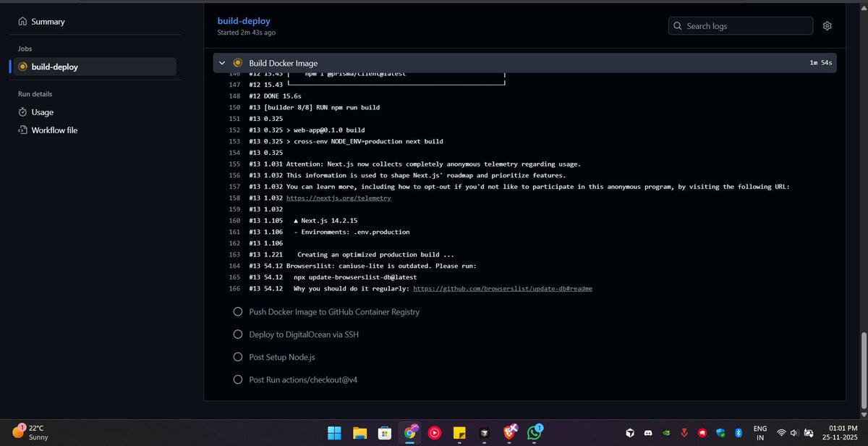Open Brave browser from taskbar
The width and height of the screenshot is (868, 446).
coord(509,432)
